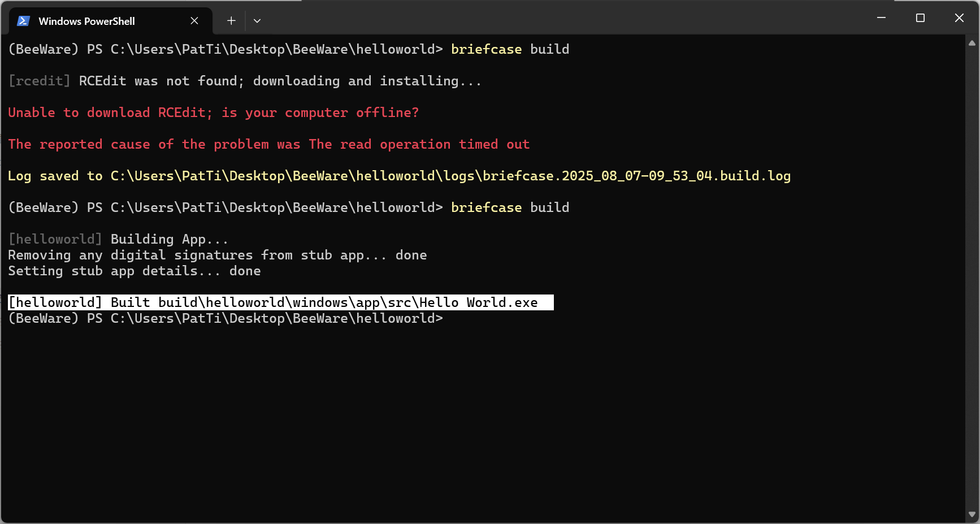Close the Windows PowerShell tab

(194, 21)
